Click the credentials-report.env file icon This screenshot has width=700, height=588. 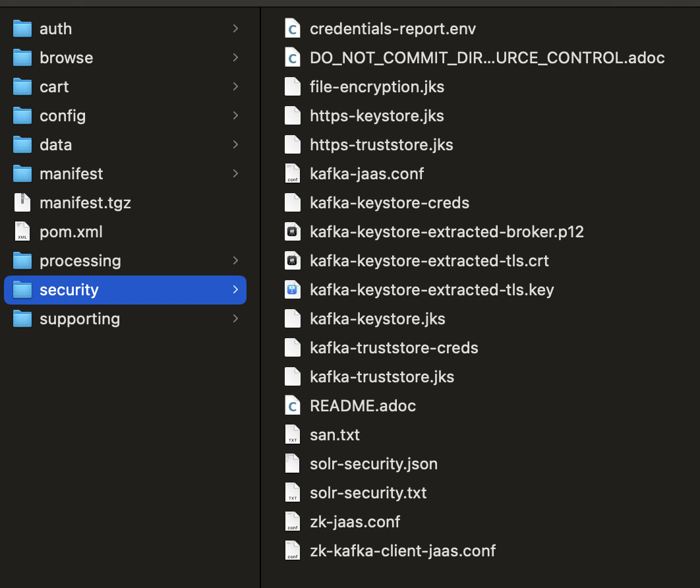(293, 29)
